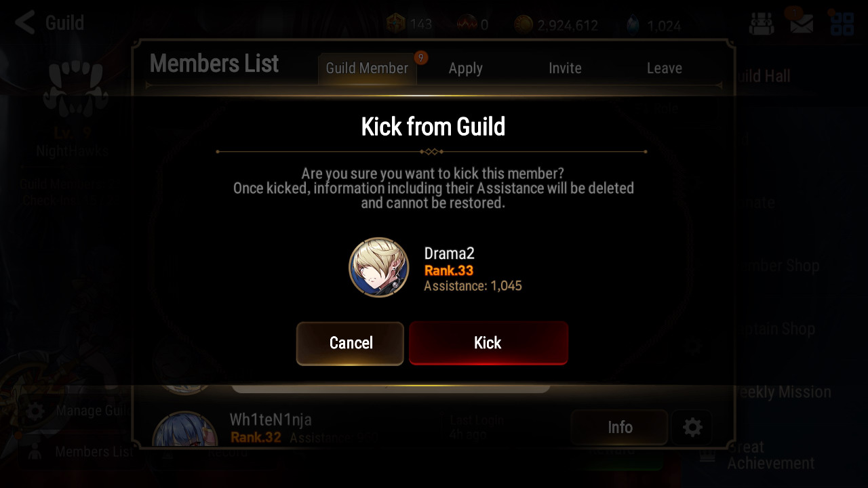Screen dimensions: 868x488
Task: Open the mailbox envelope icon
Action: [802, 24]
